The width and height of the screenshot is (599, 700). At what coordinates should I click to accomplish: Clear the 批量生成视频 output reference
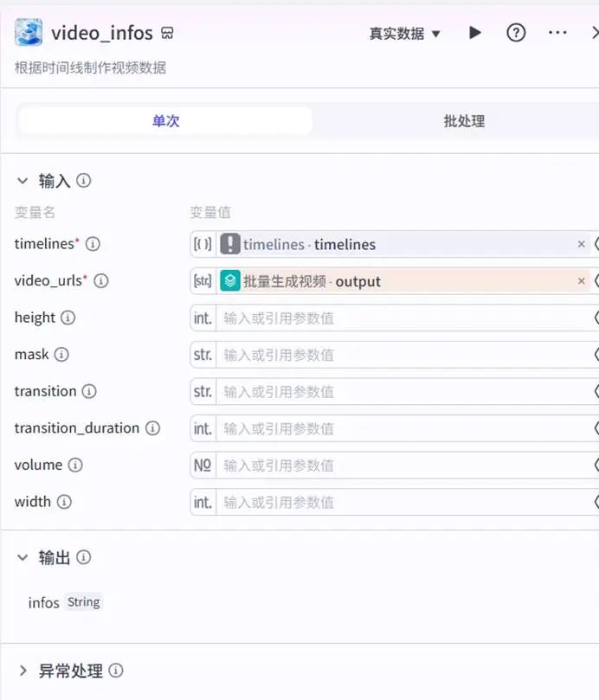pyautogui.click(x=582, y=281)
